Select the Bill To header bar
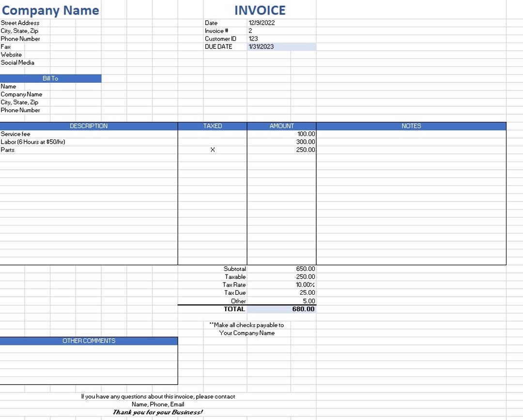This screenshot has height=420, width=523. coord(50,78)
